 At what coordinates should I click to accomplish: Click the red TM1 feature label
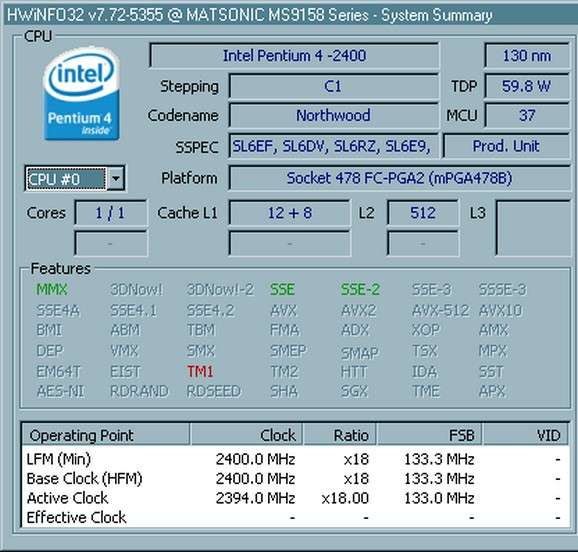[x=200, y=371]
